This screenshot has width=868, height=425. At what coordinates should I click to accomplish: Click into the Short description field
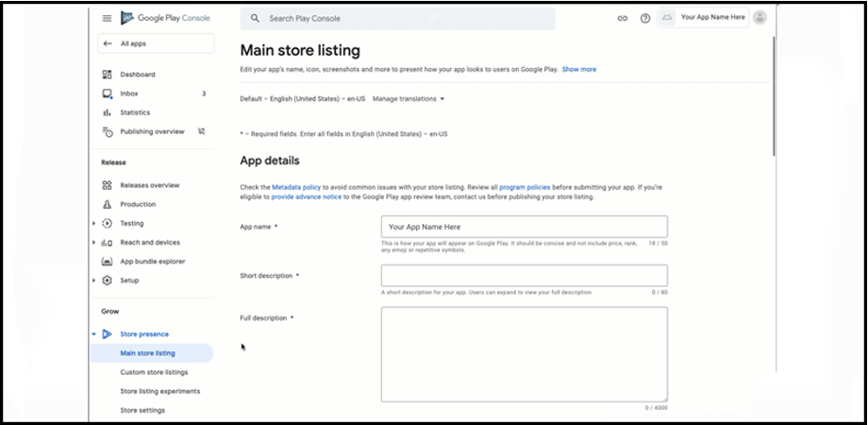[524, 276]
